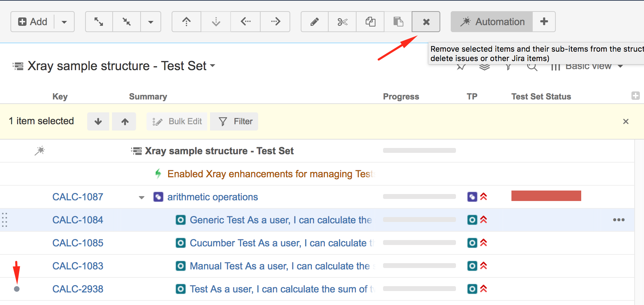Click TP priority icon on CALC-1085 row

484,243
